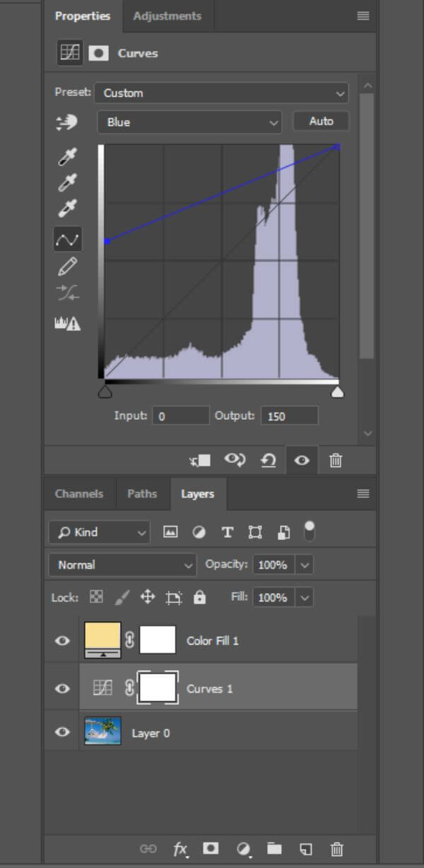The height and width of the screenshot is (868, 424).
Task: Create a new layer
Action: point(305,849)
